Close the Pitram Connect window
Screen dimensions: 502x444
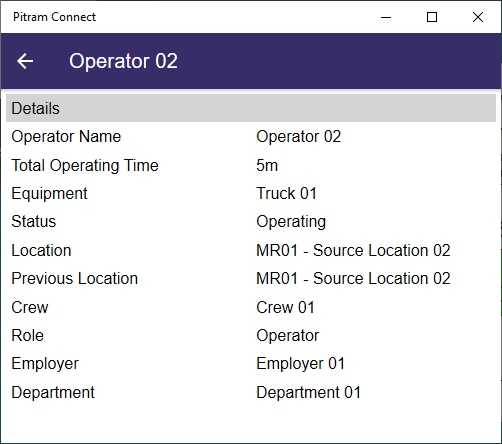(x=478, y=17)
